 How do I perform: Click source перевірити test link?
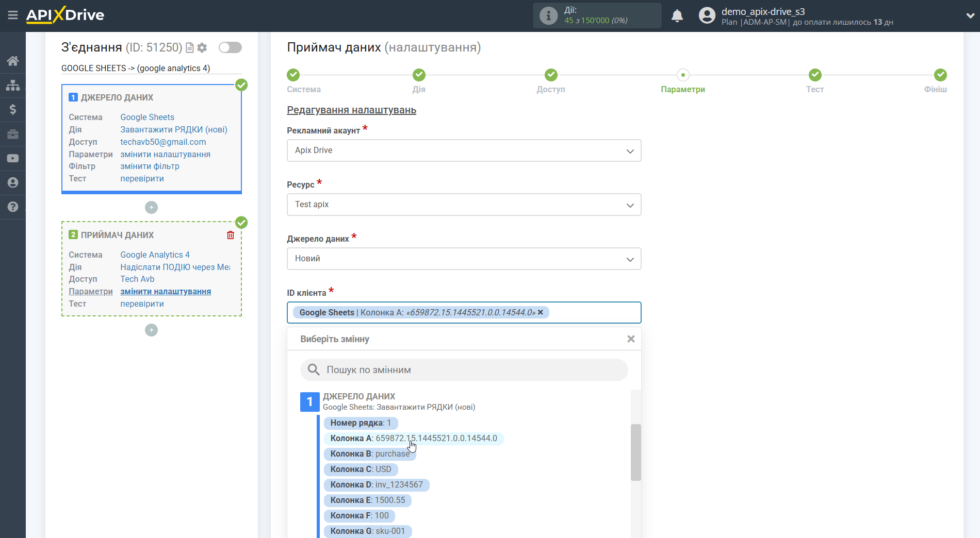pyautogui.click(x=142, y=178)
